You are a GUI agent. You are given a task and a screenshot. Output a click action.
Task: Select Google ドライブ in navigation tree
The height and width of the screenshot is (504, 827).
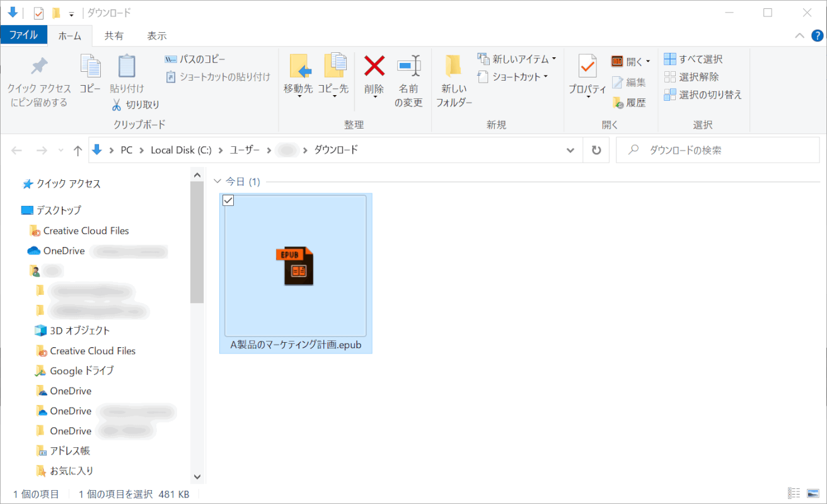coord(81,371)
